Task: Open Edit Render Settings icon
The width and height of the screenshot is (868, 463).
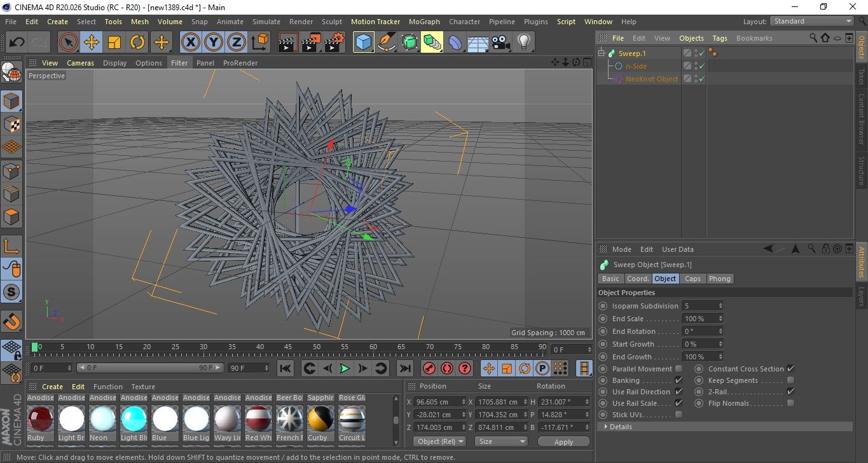Action: (x=334, y=43)
